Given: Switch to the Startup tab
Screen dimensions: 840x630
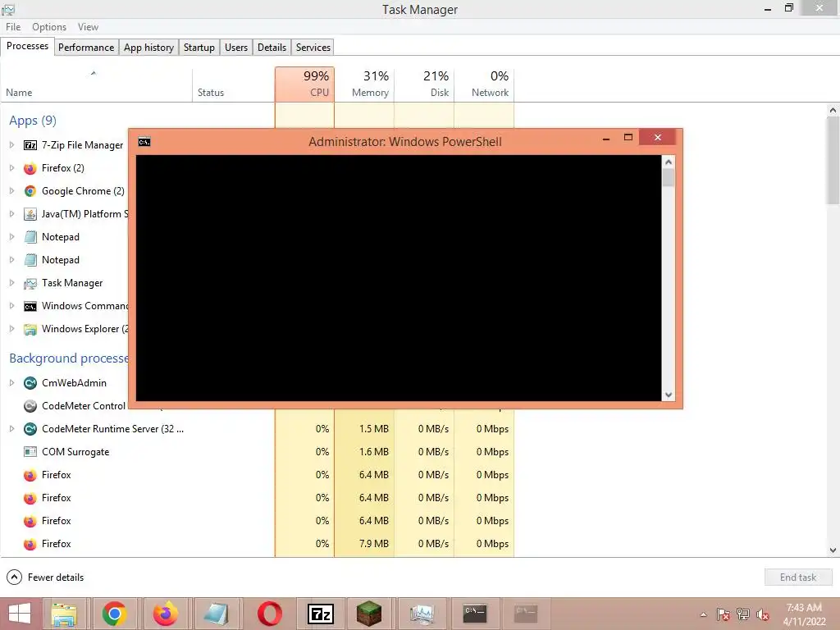Looking at the screenshot, I should (199, 47).
